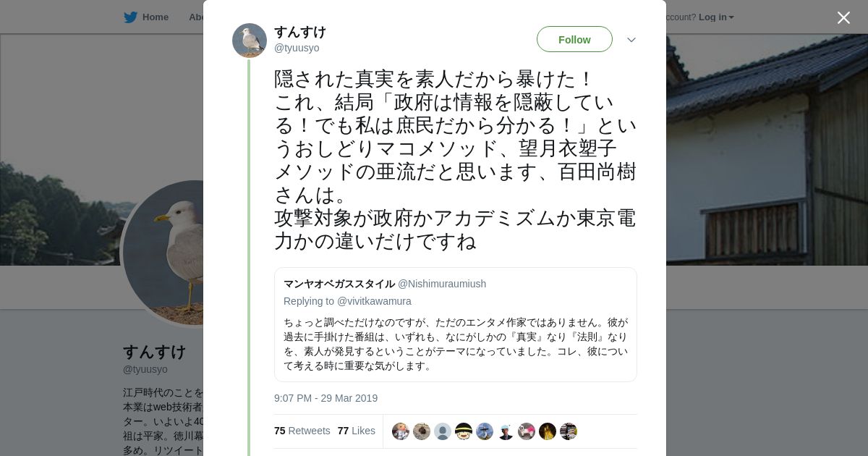The image size is (868, 456).
Task: Open quoted tweet by マンヤオベガススタイル
Action: [456, 324]
